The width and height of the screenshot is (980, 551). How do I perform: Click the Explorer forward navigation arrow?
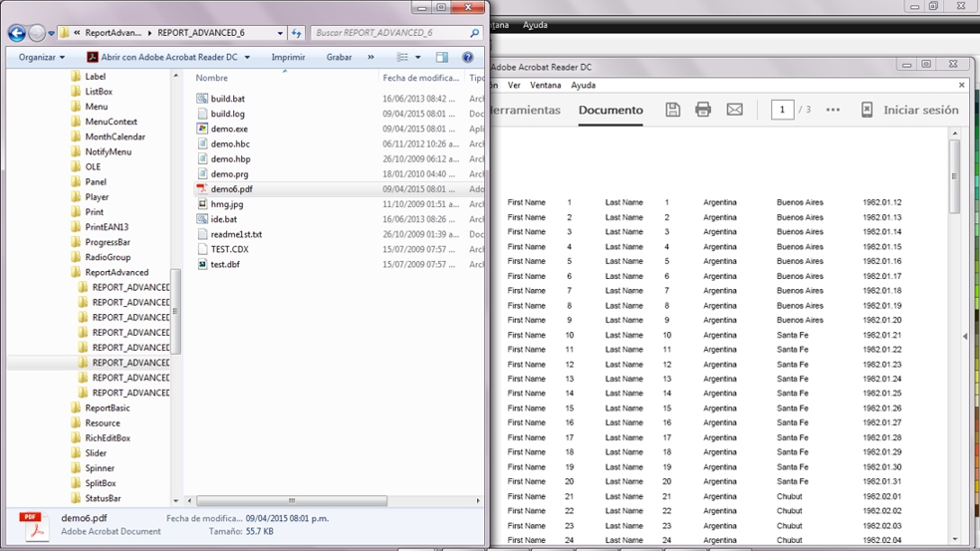click(x=37, y=33)
